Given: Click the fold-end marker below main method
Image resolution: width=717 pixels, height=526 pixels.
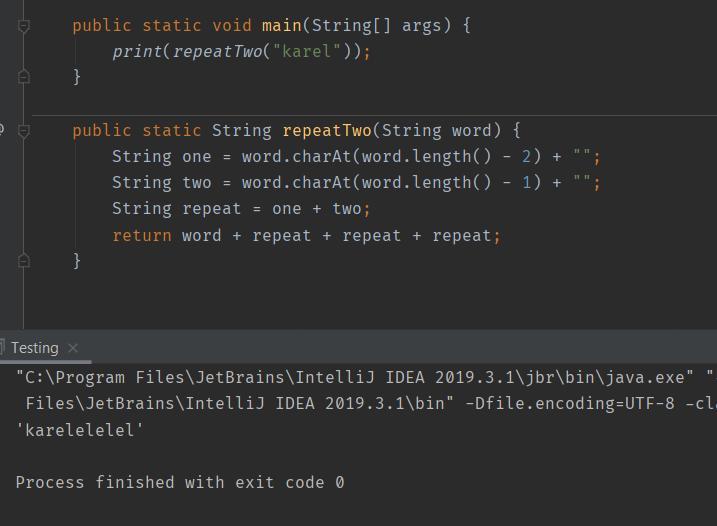Looking at the screenshot, I should (x=24, y=76).
